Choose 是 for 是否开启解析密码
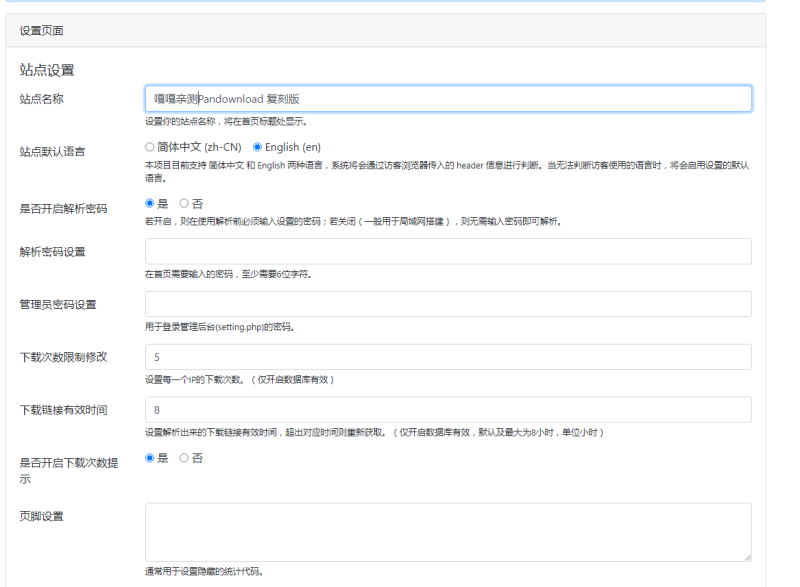 (149, 203)
